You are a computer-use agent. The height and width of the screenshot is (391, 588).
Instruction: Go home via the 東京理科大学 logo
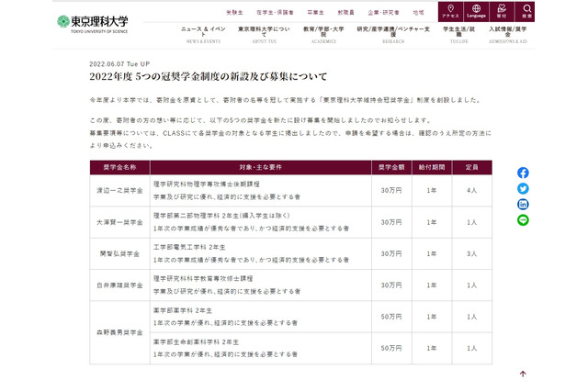point(93,24)
